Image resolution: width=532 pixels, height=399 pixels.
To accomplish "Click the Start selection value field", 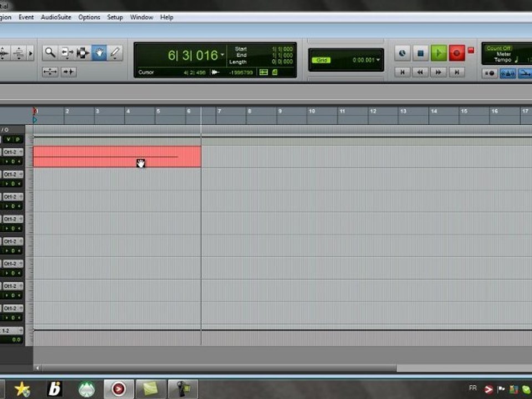I will click(282, 49).
